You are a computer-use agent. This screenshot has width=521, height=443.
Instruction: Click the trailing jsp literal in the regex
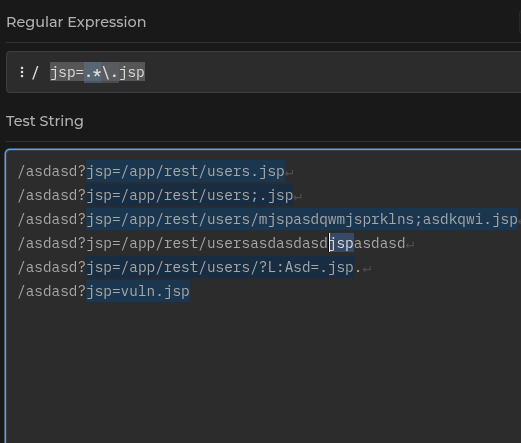[x=132, y=72]
